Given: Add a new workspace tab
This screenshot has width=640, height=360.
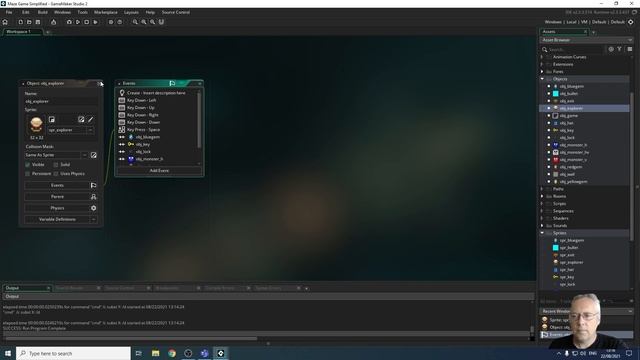Looking at the screenshot, I should (48, 32).
